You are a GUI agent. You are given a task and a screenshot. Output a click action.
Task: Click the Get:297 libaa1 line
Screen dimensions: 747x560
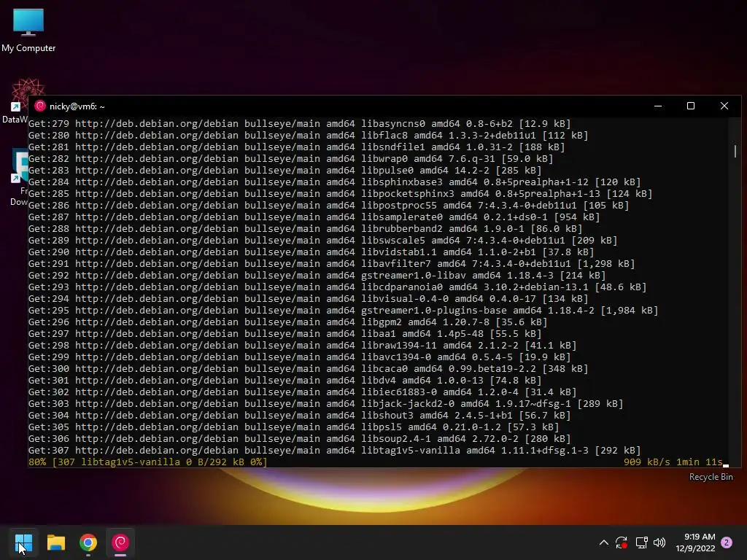point(285,334)
